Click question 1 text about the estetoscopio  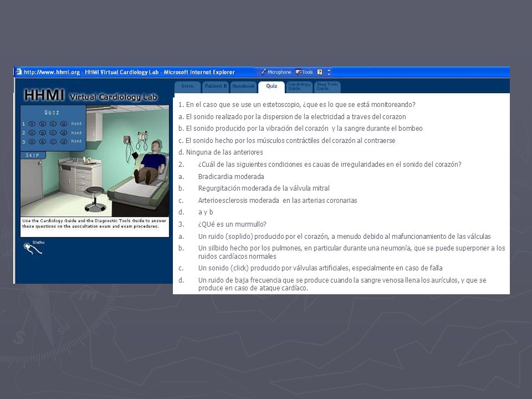[x=297, y=105]
